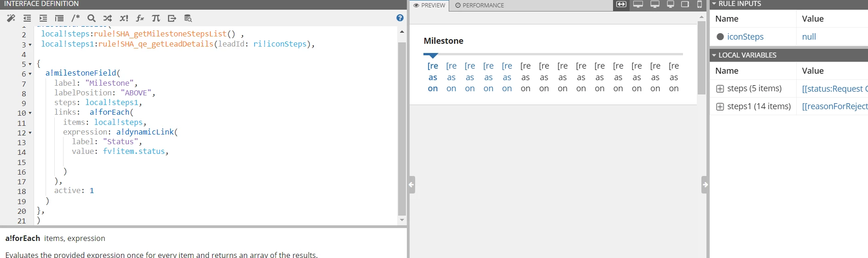This screenshot has width=868, height=258.
Task: Click the "ABOVE" labelPosition value
Action: 136,93
